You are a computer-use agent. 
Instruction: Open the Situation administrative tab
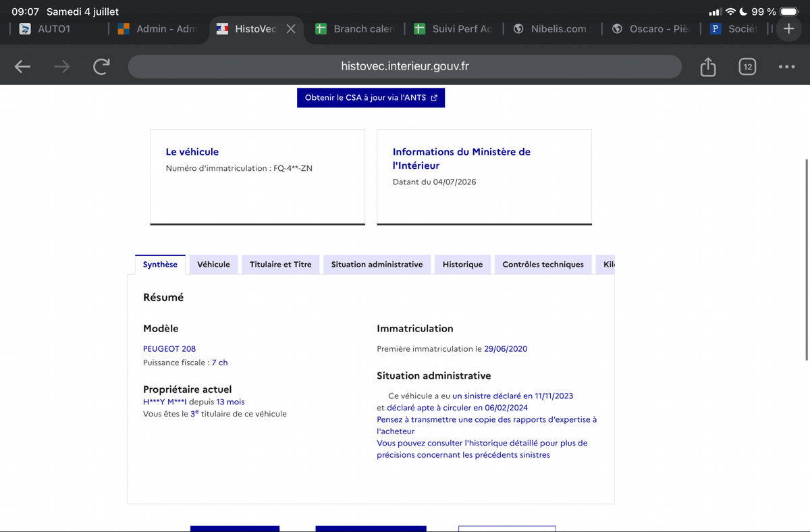pos(377,264)
